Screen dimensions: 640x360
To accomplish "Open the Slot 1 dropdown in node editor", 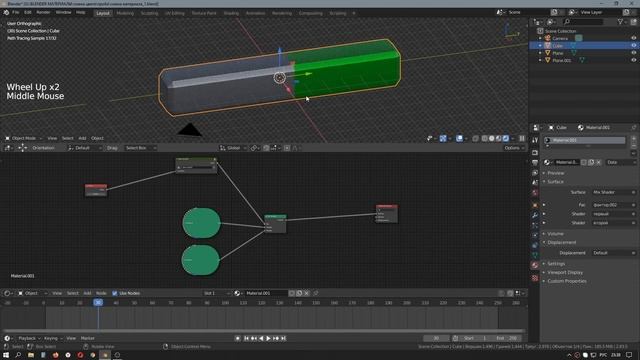I will point(217,293).
